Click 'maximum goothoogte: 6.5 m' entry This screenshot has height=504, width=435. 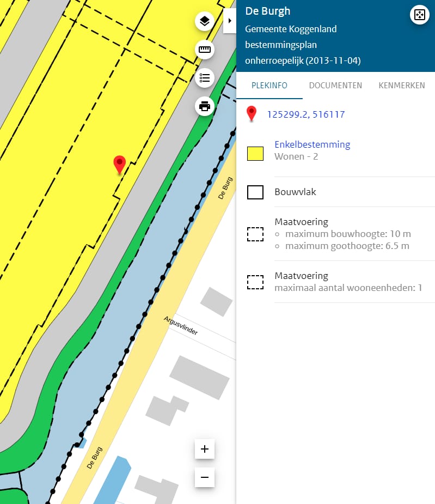click(347, 246)
